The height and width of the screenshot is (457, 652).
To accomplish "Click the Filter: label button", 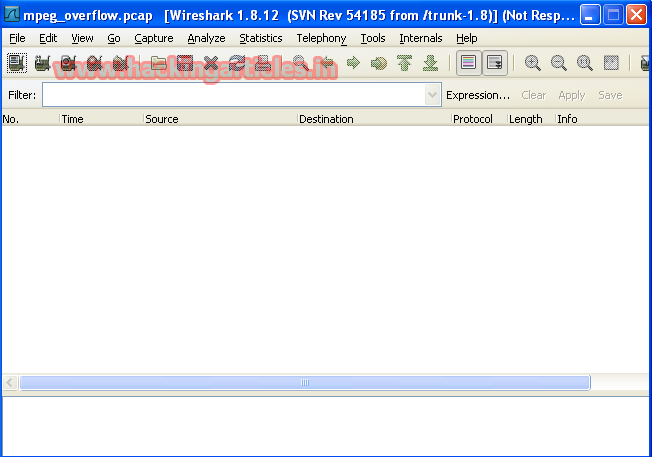I will (x=22, y=95).
